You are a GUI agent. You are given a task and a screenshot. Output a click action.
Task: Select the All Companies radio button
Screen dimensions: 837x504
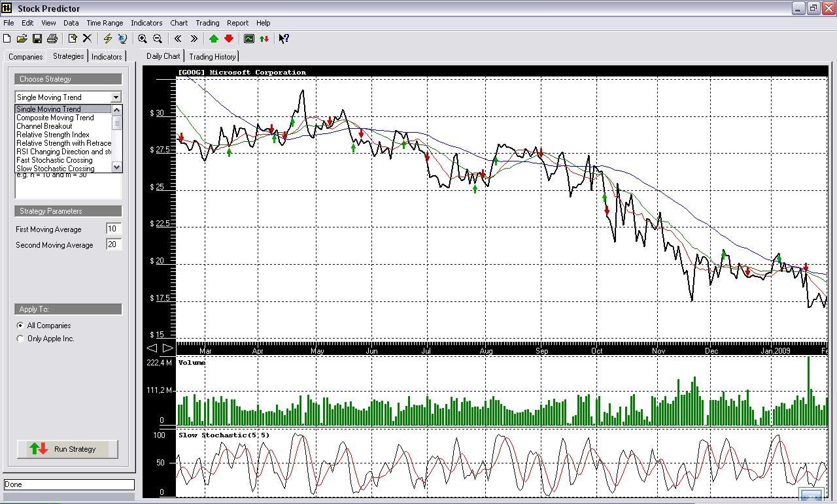[20, 325]
